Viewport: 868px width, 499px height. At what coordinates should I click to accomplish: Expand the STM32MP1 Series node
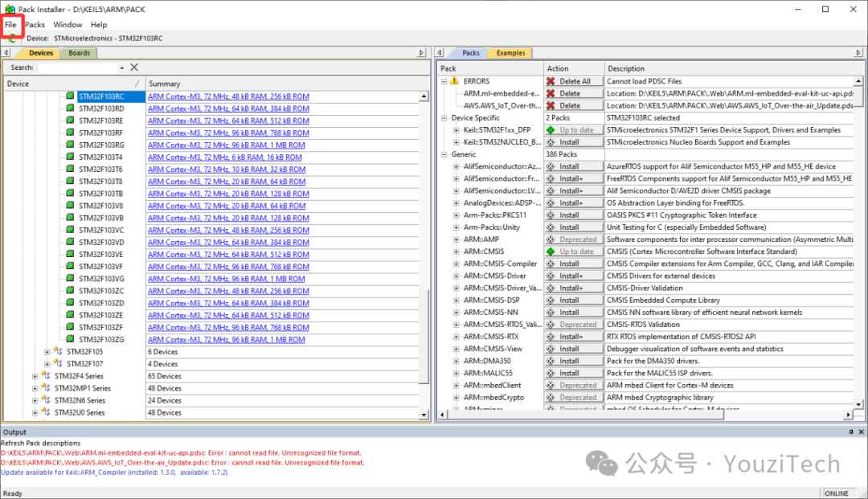click(x=35, y=388)
